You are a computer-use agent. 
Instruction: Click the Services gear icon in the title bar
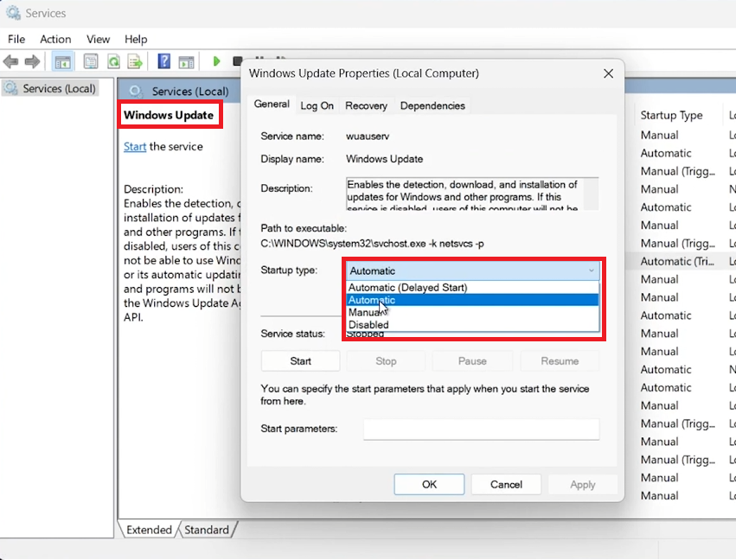[13, 13]
